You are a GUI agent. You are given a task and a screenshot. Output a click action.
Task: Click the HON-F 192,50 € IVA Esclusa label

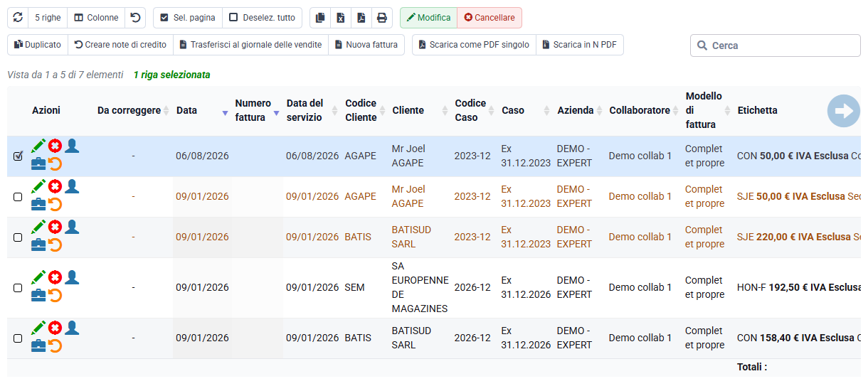click(x=799, y=288)
